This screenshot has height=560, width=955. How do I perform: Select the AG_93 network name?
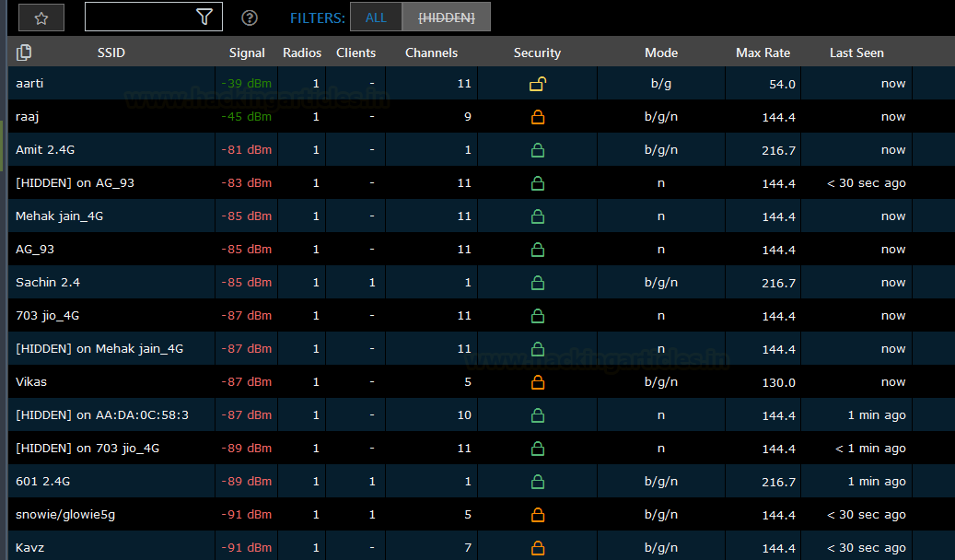(x=35, y=250)
